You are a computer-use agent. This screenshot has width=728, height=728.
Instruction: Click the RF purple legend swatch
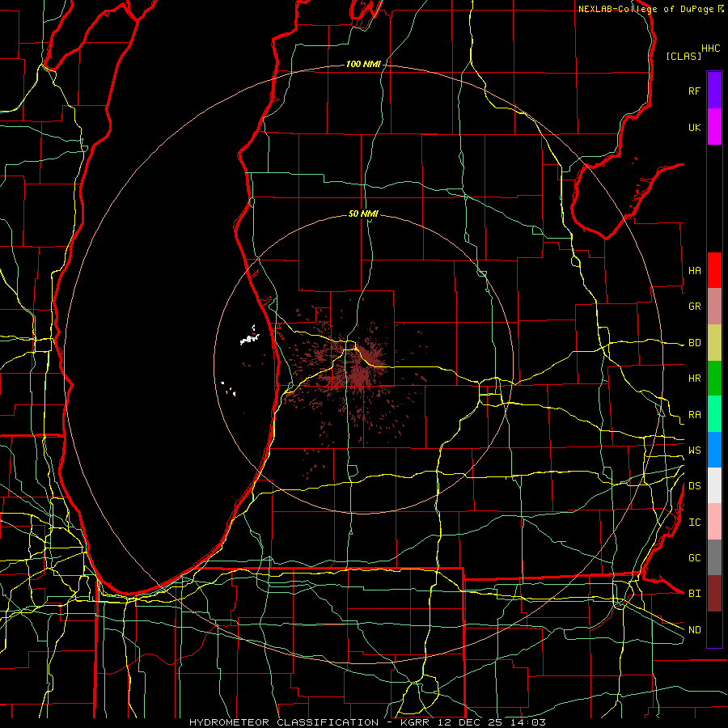pos(714,91)
